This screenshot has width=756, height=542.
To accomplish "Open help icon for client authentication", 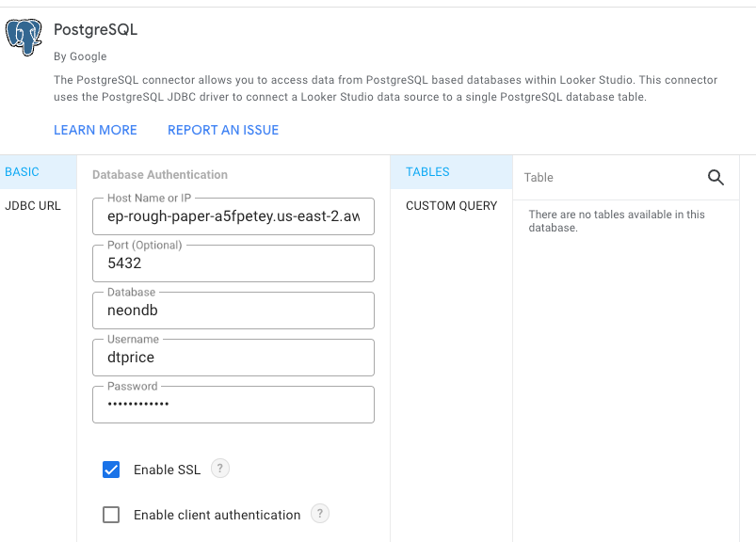I will click(320, 514).
